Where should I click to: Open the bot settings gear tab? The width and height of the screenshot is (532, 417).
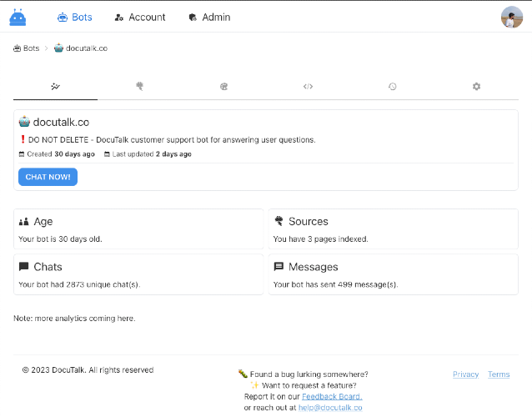[476, 86]
